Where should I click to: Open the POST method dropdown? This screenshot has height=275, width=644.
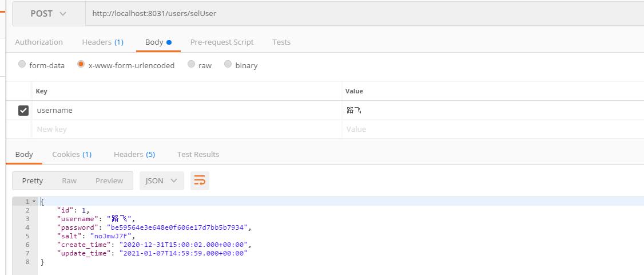[x=49, y=14]
